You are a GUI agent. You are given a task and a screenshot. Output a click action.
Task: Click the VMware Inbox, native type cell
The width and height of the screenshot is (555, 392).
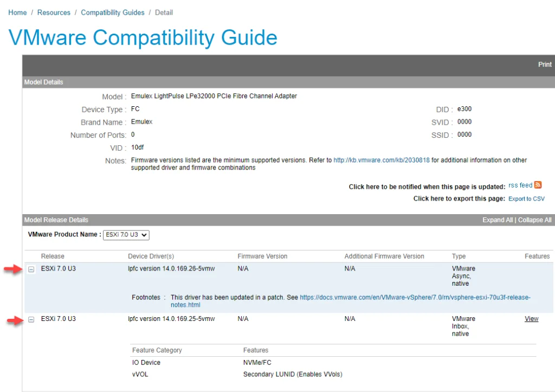coord(464,326)
